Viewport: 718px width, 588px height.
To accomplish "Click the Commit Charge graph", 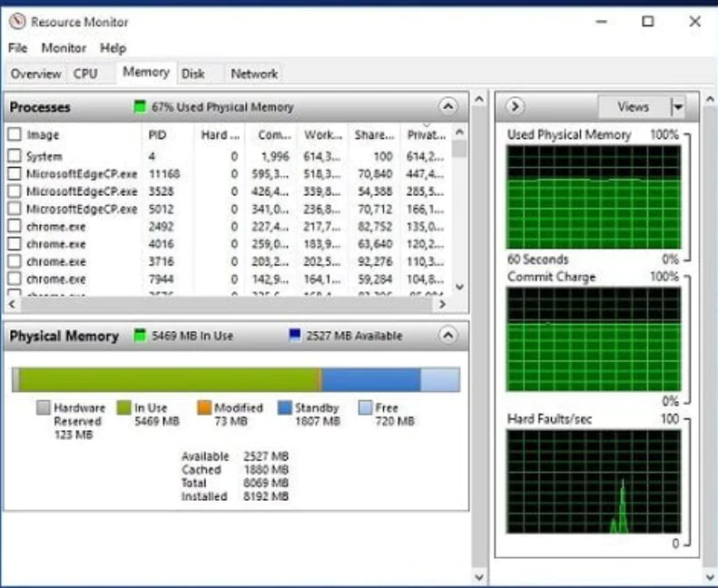I will coord(594,339).
